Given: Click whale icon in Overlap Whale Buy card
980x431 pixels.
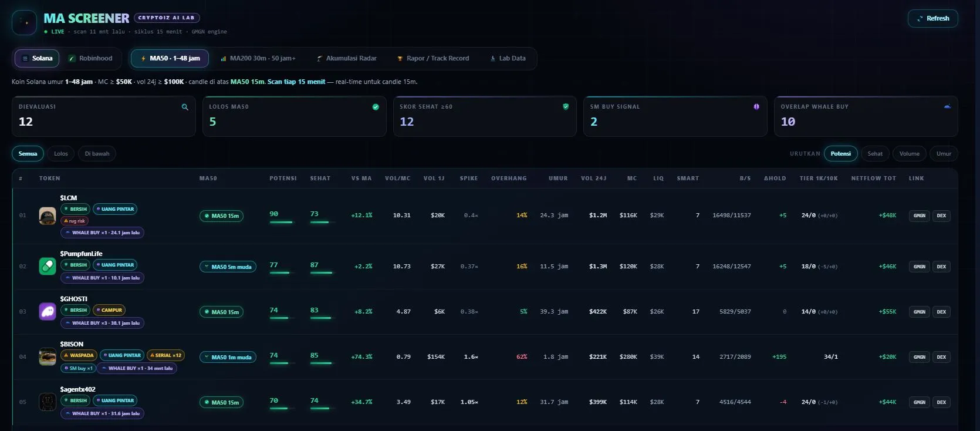Looking at the screenshot, I should click(x=947, y=107).
